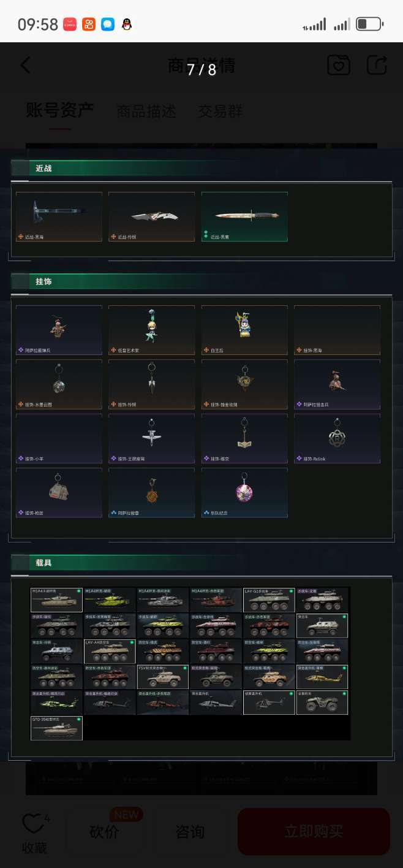Switch to the 账号资产 tab
Image resolution: width=403 pixels, height=868 pixels.
click(x=59, y=110)
